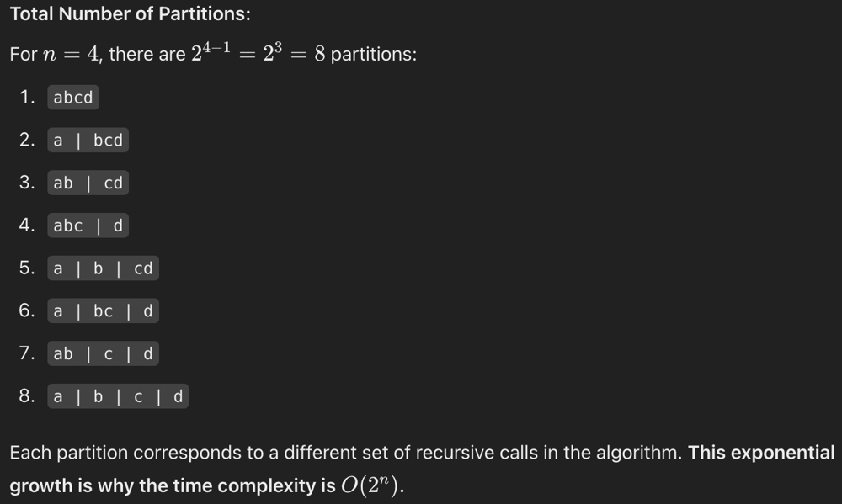The image size is (842, 504).
Task: Click the list number 5 marker
Action: point(27,268)
